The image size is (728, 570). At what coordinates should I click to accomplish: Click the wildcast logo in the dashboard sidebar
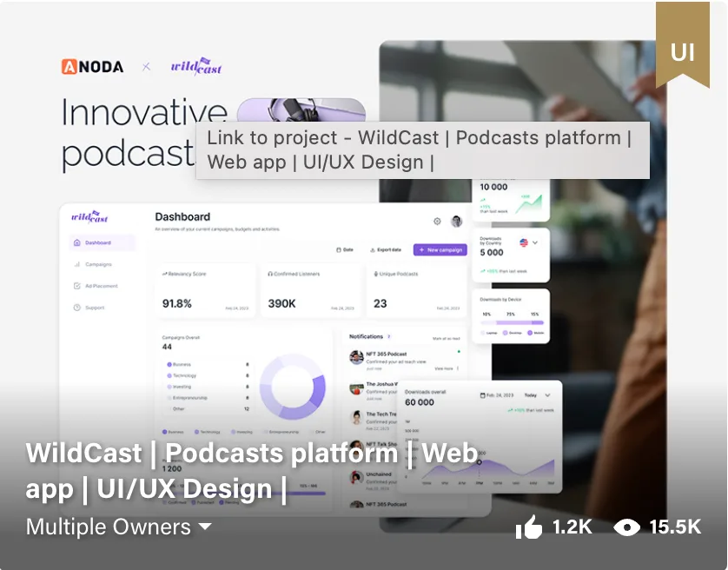89,217
